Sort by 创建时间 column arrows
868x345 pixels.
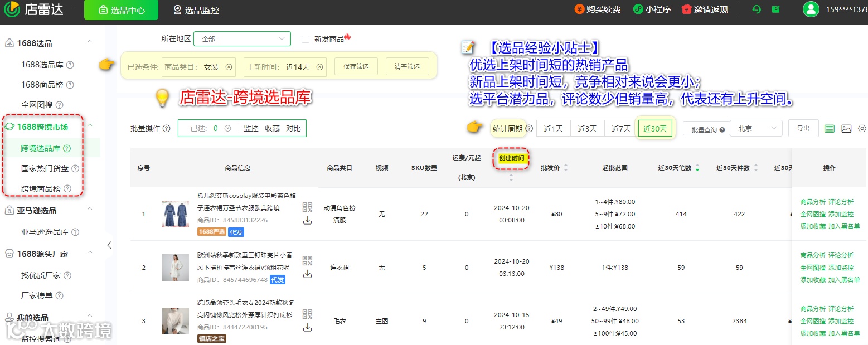coord(511,178)
